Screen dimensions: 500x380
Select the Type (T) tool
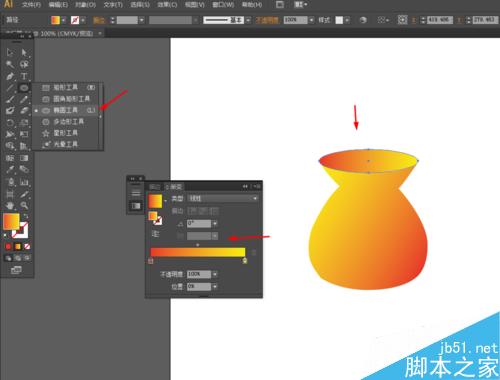tap(24, 76)
